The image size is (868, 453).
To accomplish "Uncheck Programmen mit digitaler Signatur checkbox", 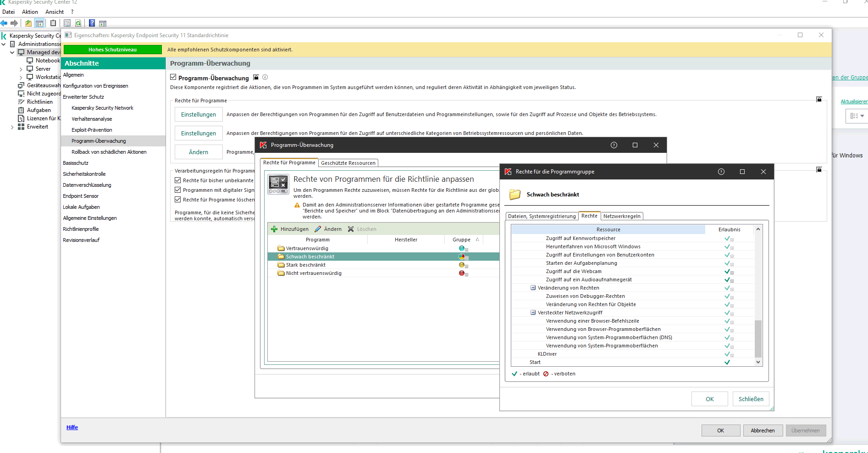I will click(x=178, y=190).
